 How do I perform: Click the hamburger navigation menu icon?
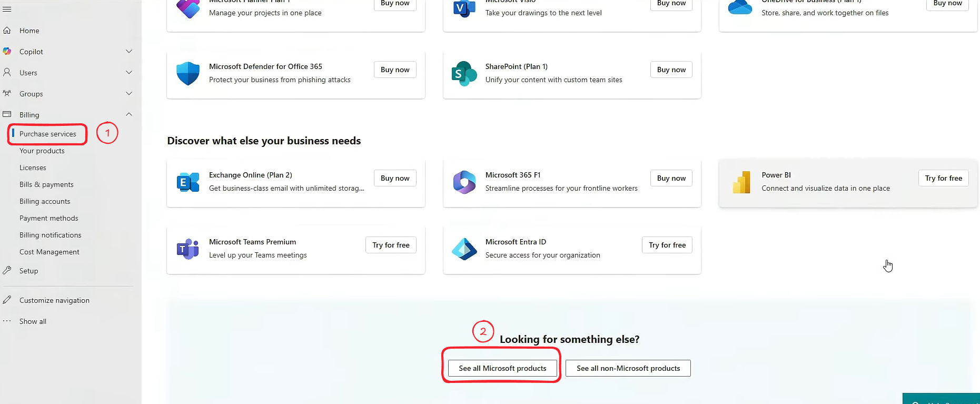[7, 9]
